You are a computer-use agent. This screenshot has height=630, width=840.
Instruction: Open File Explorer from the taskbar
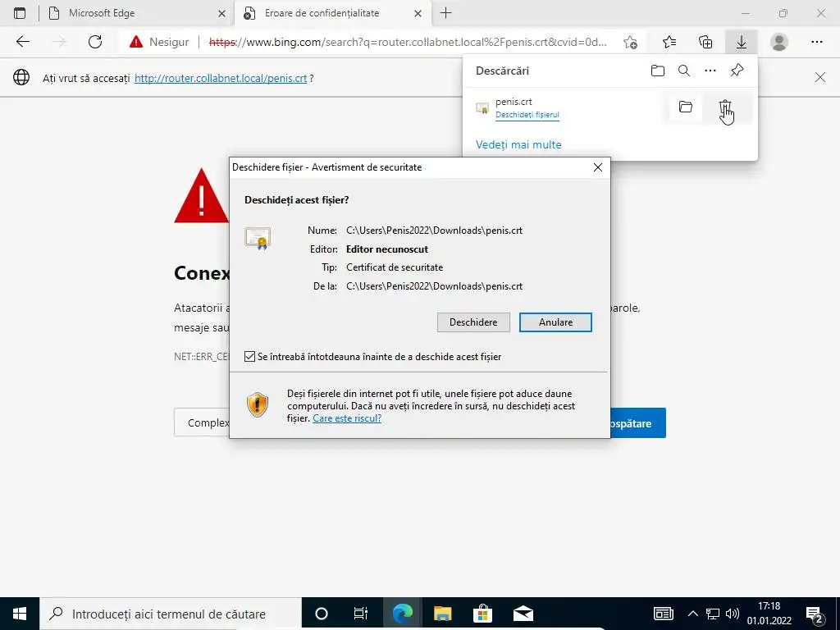pos(442,614)
